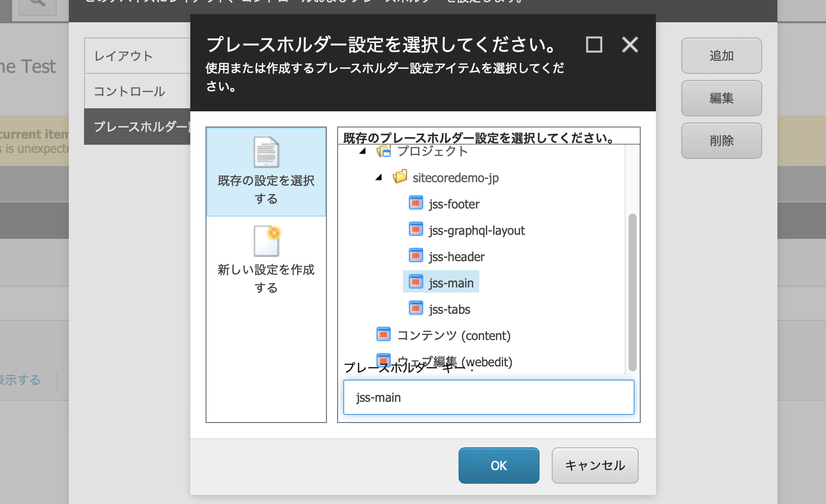Click the placeholder key input field
The image size is (826, 504).
tap(489, 397)
